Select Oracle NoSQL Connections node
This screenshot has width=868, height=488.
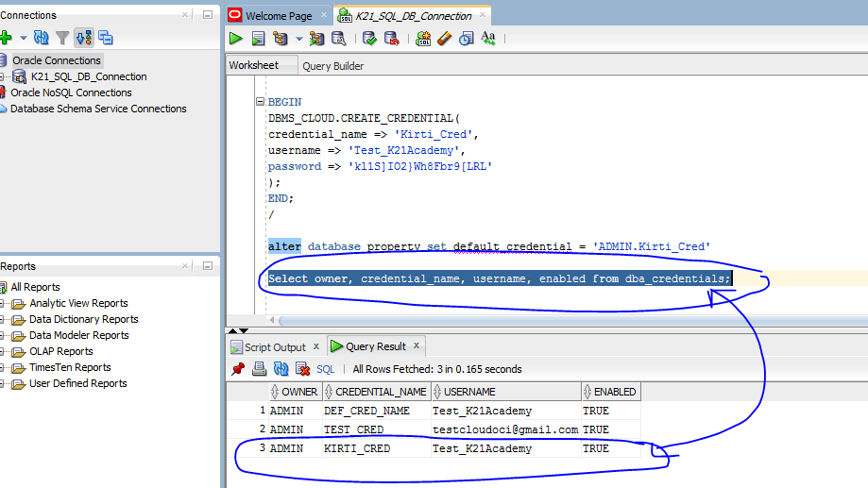click(x=71, y=93)
